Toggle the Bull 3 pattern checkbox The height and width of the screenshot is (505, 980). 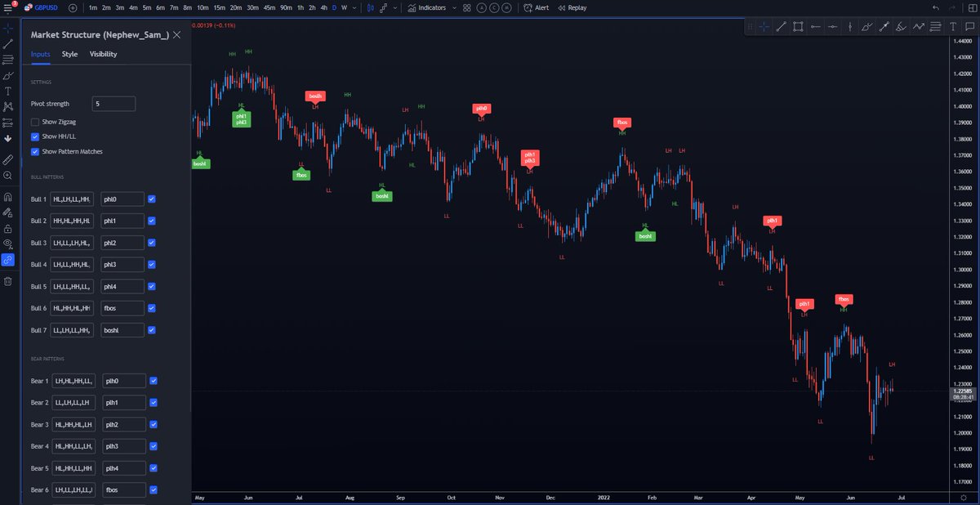click(x=153, y=243)
